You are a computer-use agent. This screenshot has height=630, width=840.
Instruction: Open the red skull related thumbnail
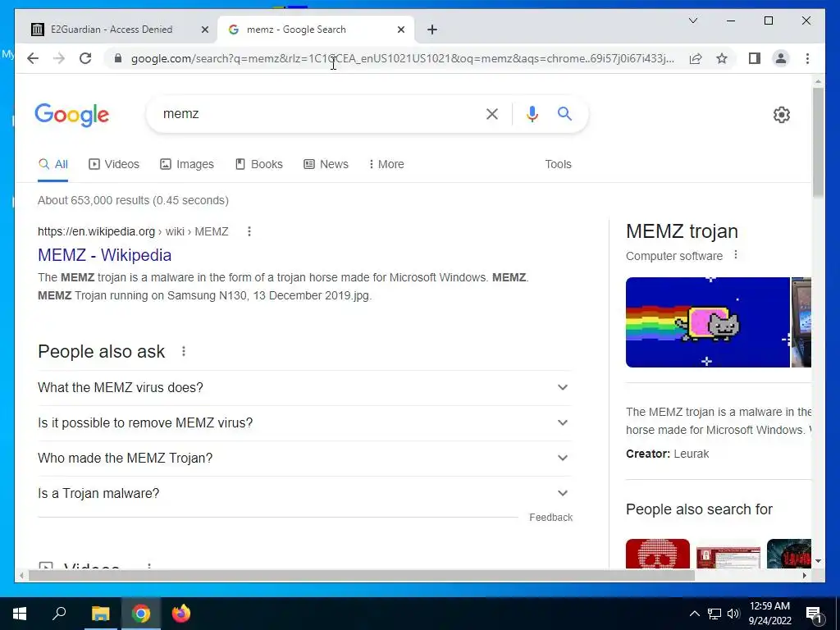658,554
